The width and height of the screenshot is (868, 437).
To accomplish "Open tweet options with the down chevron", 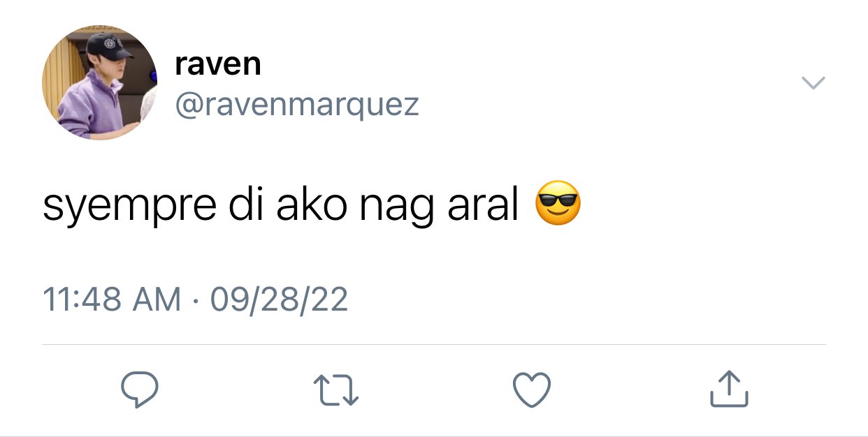I will point(813,82).
